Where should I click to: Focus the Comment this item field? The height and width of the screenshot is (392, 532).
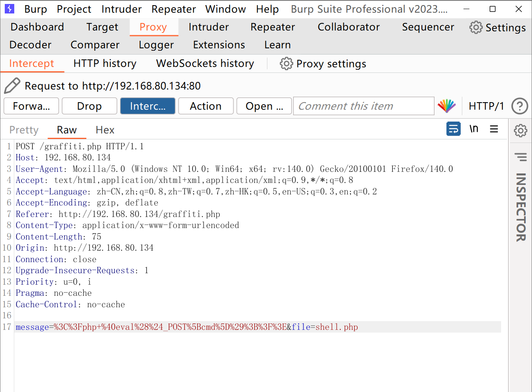point(364,106)
